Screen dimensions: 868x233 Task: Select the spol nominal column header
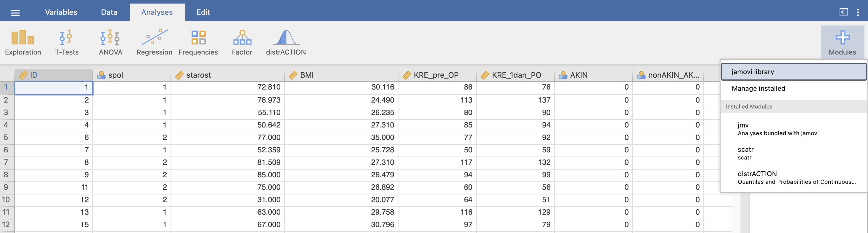click(x=132, y=75)
